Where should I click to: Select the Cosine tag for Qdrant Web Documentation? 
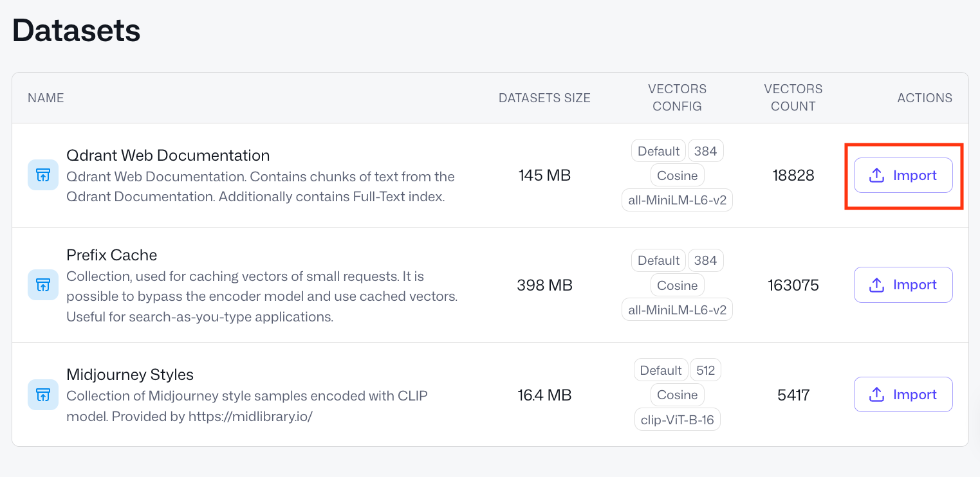pyautogui.click(x=677, y=175)
